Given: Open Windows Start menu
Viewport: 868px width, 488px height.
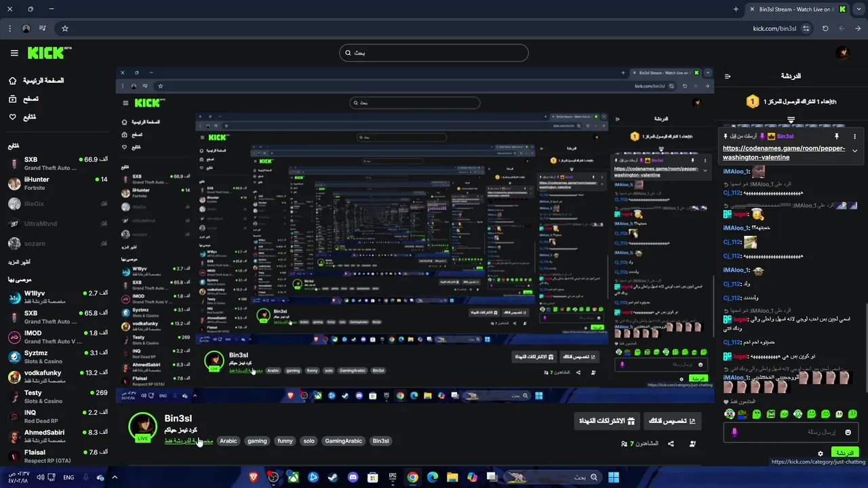Looking at the screenshot, I should (614, 477).
